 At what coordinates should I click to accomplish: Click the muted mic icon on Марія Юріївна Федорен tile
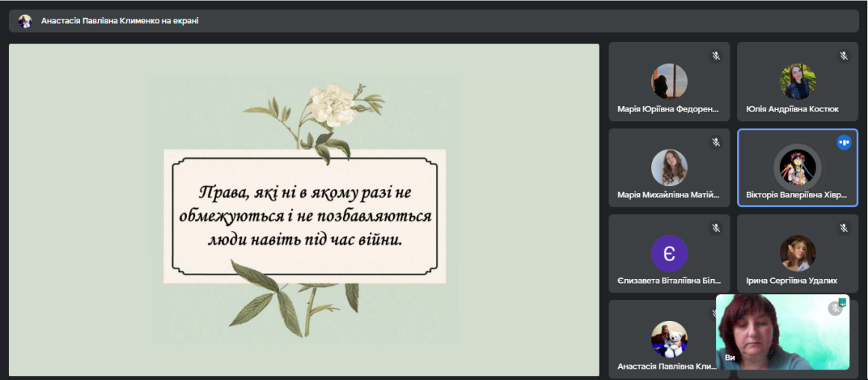pos(715,56)
